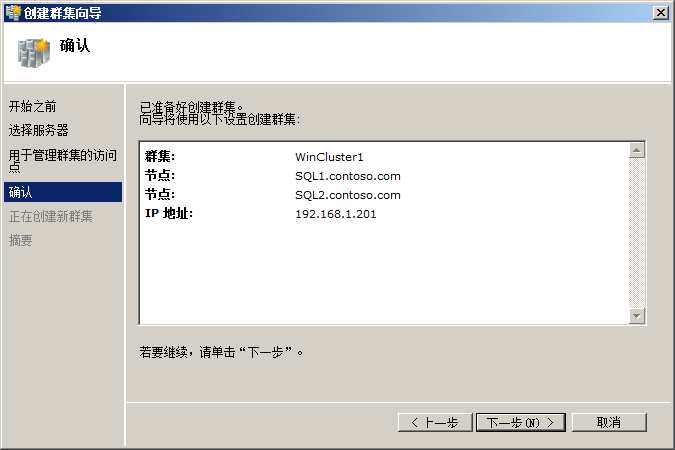Click the 确认 page heading at the top

tap(75, 45)
